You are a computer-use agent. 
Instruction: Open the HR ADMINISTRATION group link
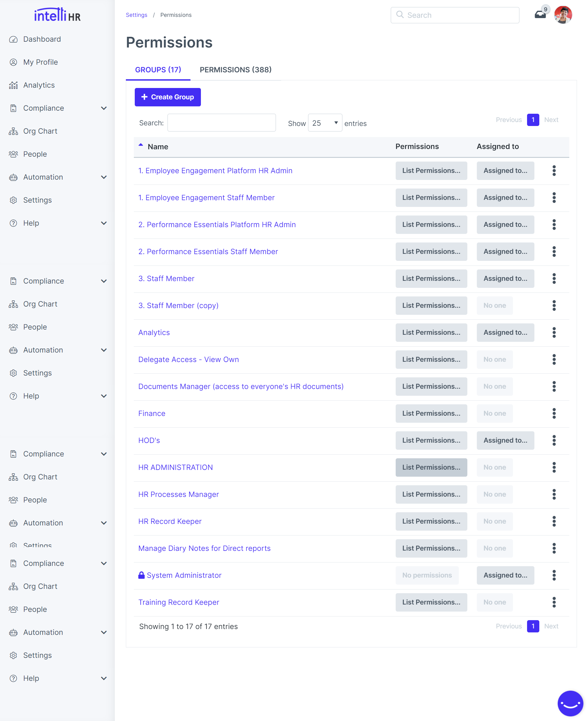click(175, 467)
